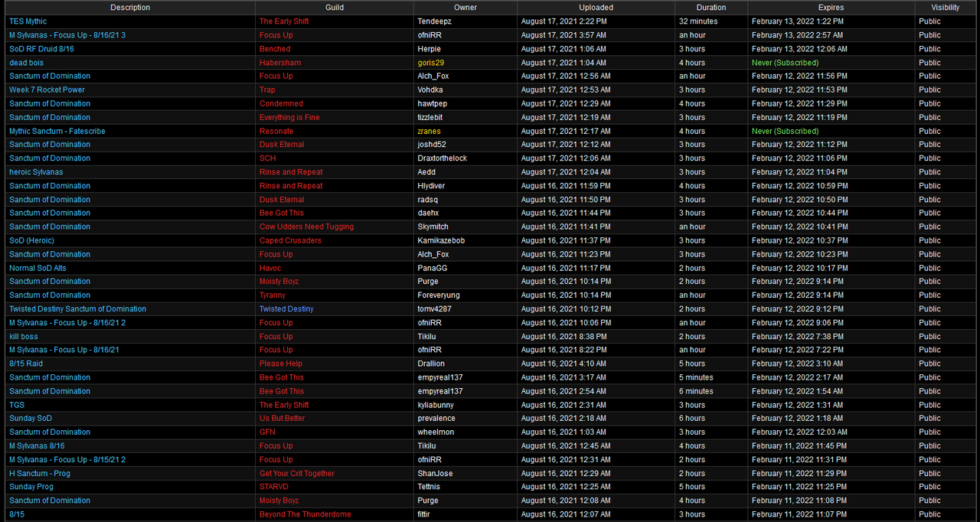Open the M Sylvanas 8/16 report
980x522 pixels.
coord(37,445)
